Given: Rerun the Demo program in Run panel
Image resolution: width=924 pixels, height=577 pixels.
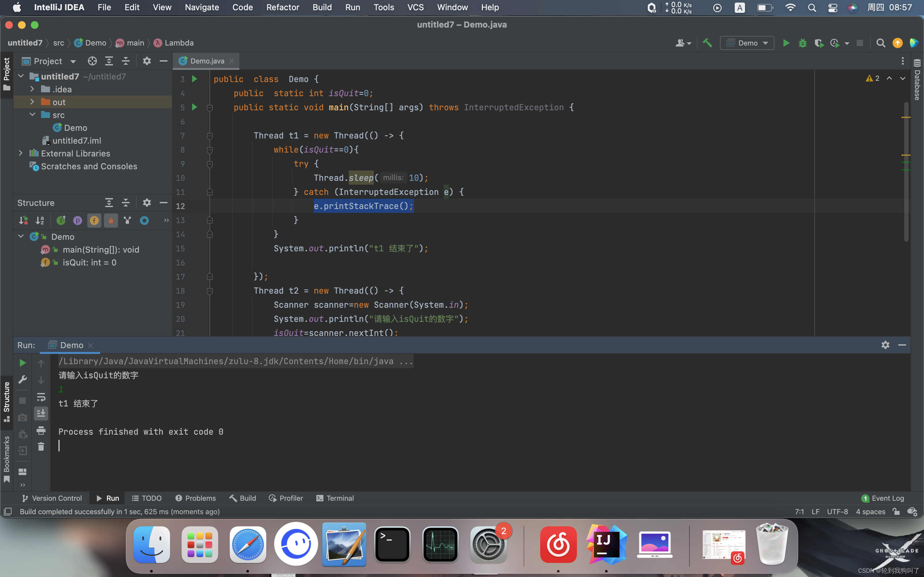Looking at the screenshot, I should 22,363.
